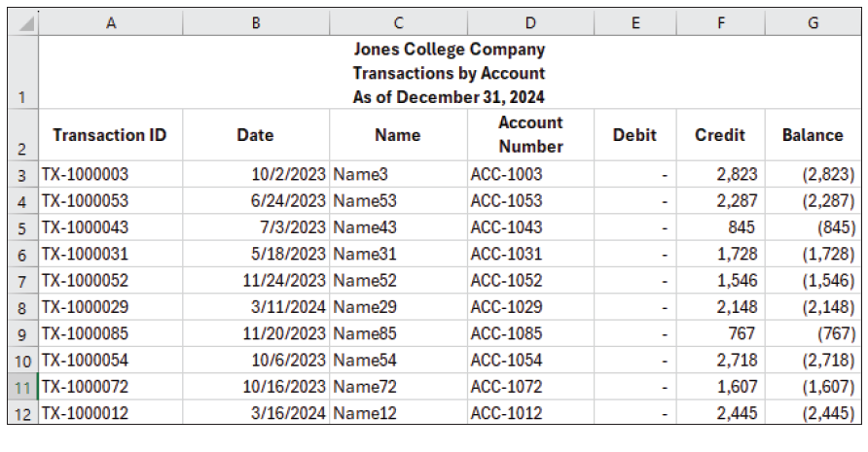The image size is (868, 452).
Task: Click the Select All corner triangle
Action: click(21, 23)
